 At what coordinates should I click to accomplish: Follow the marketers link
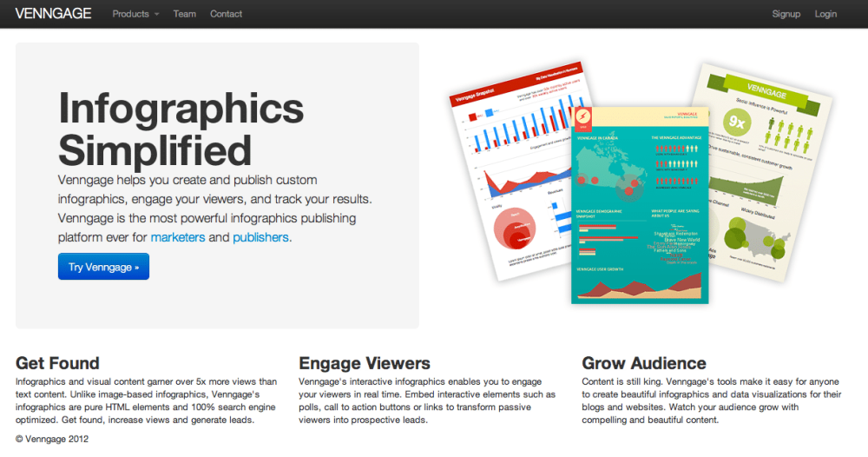click(178, 237)
